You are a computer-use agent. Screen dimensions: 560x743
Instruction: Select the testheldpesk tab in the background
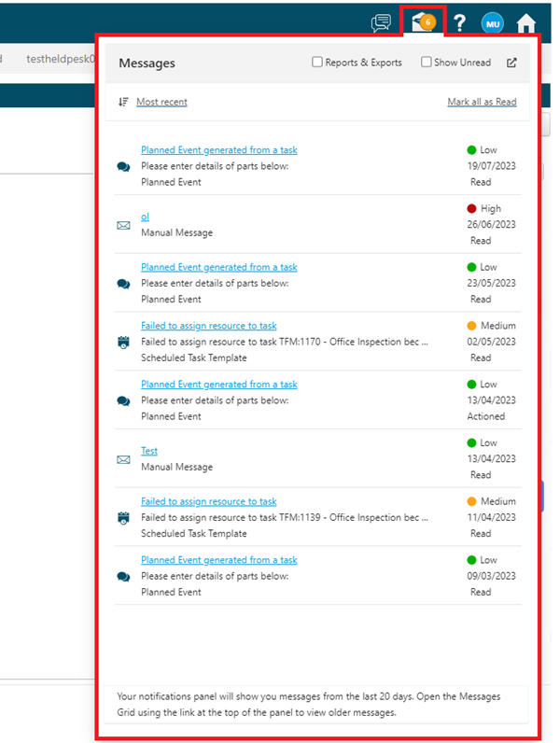coord(58,58)
